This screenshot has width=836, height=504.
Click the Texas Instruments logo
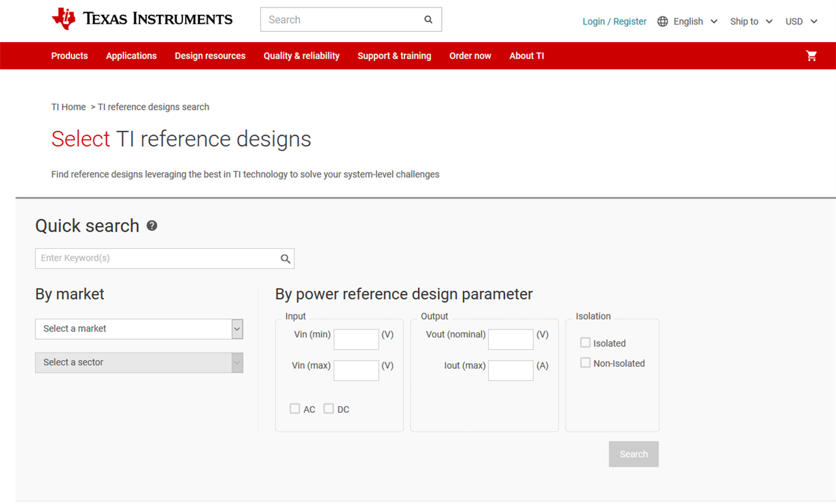(142, 19)
